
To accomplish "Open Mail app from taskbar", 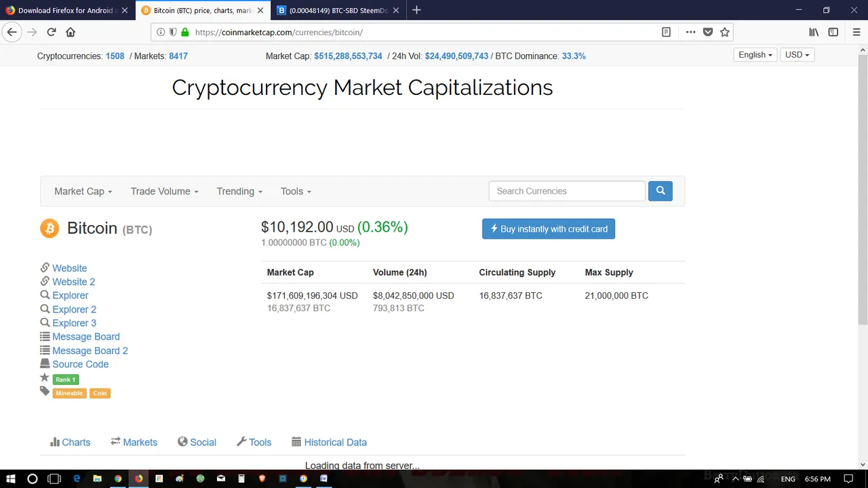I will click(x=220, y=479).
